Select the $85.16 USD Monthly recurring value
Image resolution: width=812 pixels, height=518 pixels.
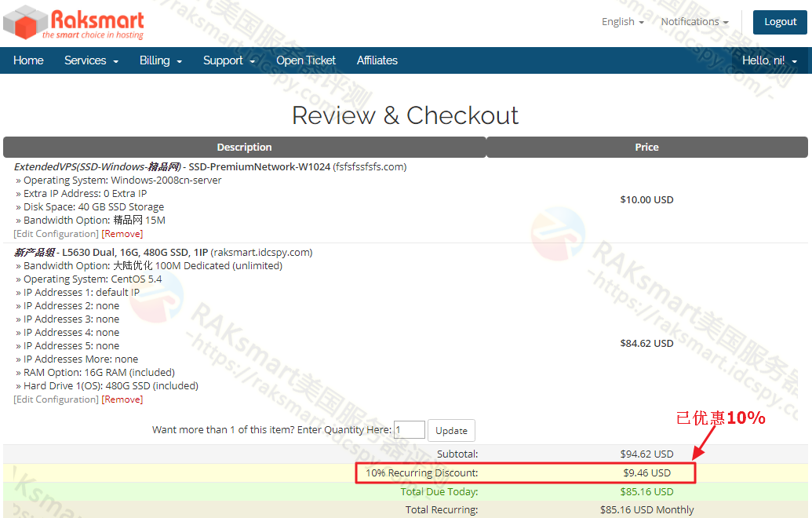tap(646, 509)
